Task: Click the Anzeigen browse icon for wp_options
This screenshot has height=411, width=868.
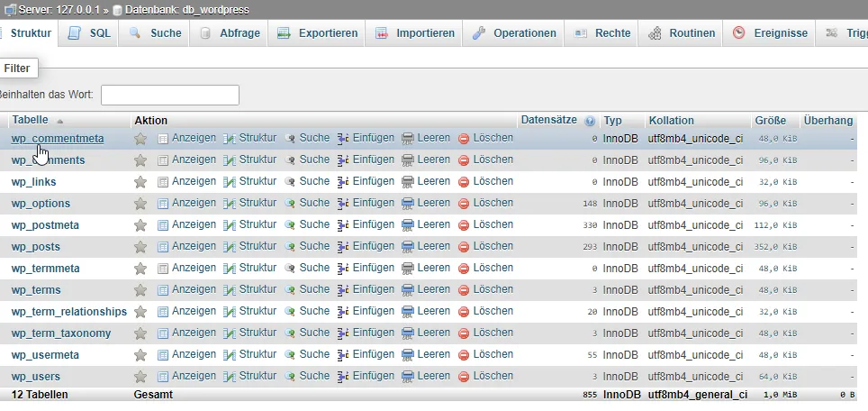Action: [163, 204]
